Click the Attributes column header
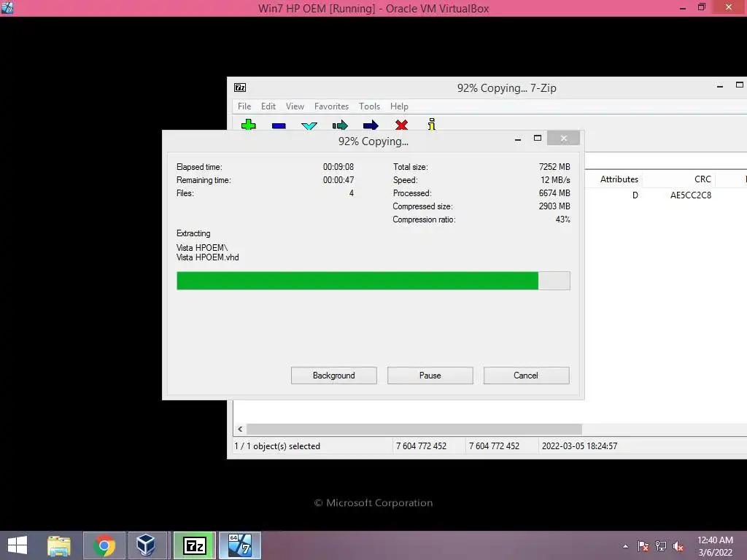Image resolution: width=747 pixels, height=560 pixels. [619, 179]
